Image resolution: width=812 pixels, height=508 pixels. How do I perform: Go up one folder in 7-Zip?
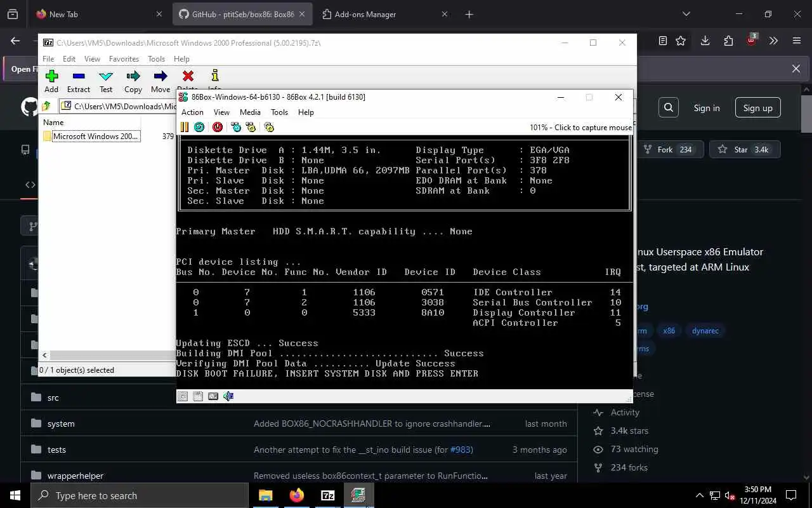46,106
